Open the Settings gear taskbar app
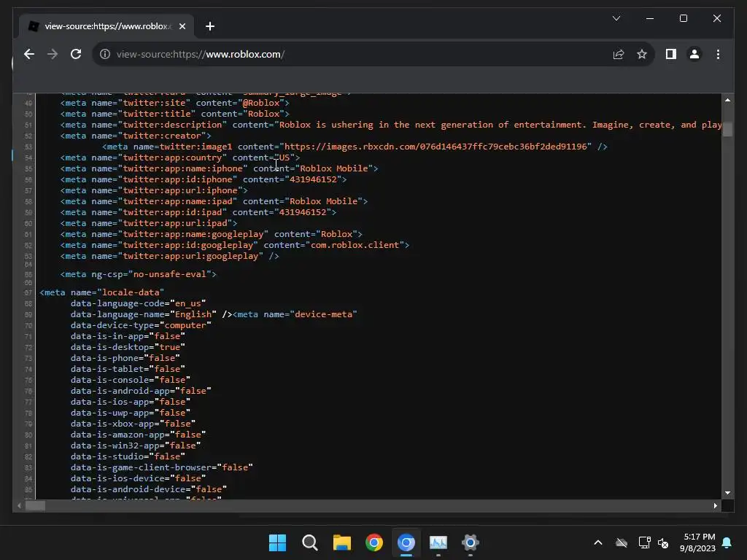This screenshot has width=747, height=560. pyautogui.click(x=471, y=542)
